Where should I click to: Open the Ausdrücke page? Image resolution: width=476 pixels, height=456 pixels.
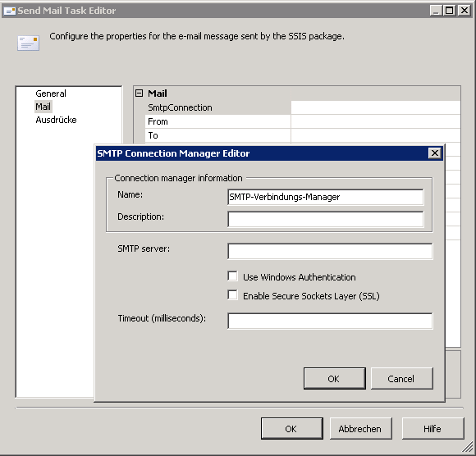[x=56, y=120]
